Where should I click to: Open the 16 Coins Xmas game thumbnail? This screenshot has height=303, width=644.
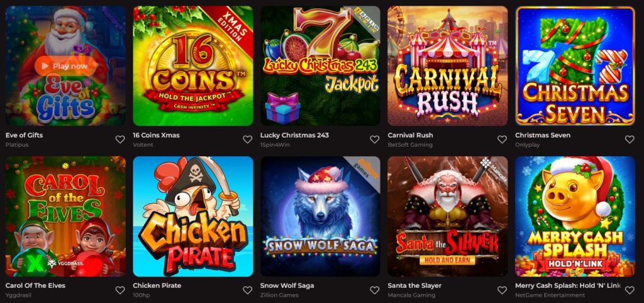pos(193,66)
